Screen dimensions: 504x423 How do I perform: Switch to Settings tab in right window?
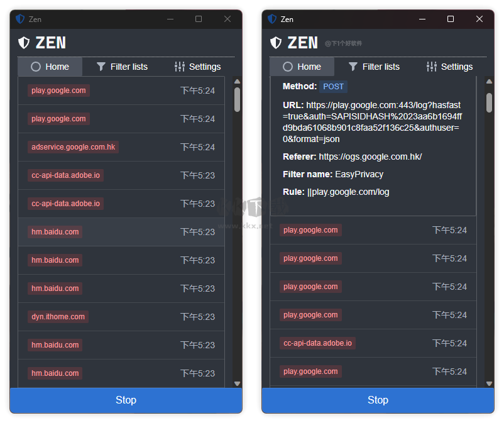coord(450,67)
